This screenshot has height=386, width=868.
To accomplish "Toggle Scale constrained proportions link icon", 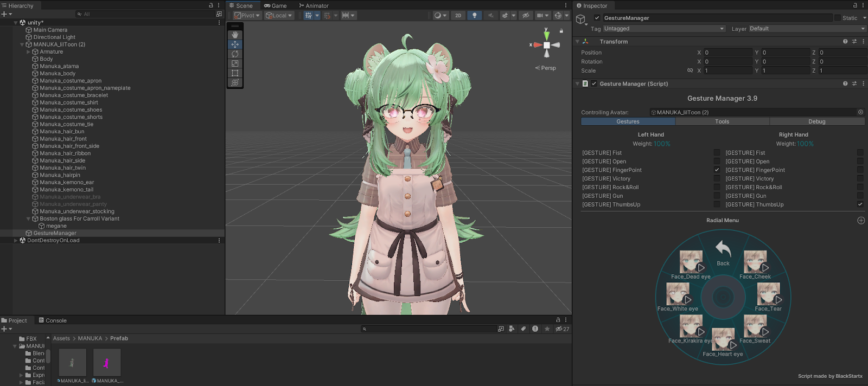I will pos(690,71).
